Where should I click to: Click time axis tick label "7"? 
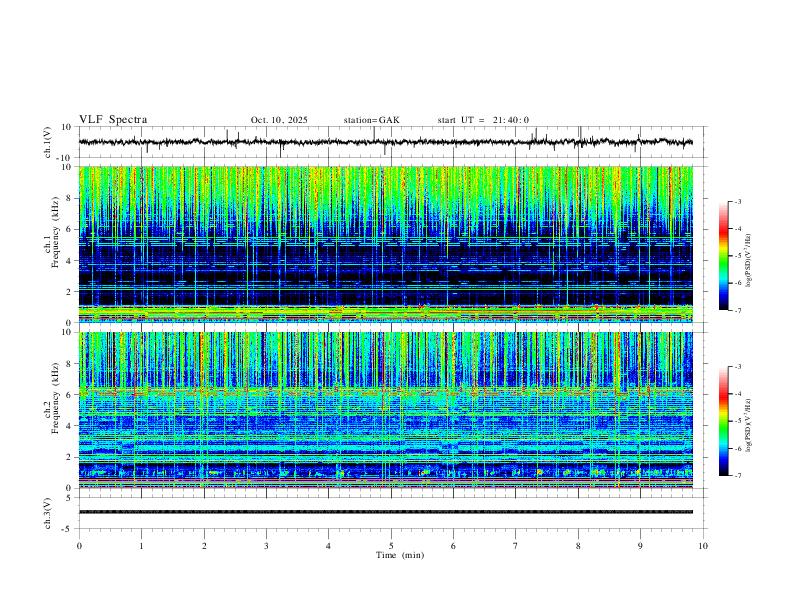(x=516, y=546)
